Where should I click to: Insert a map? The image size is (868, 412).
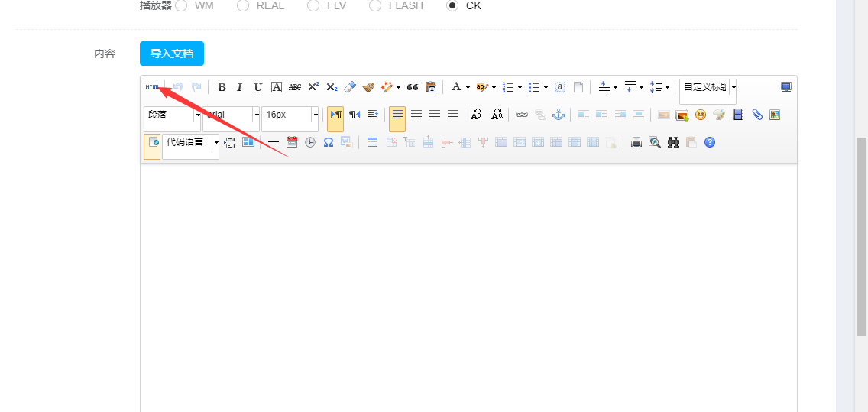point(775,115)
